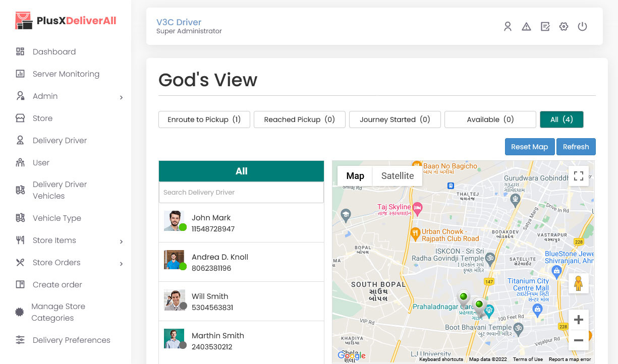The image size is (618, 364).
Task: Click Report a map error link
Action: coord(570,359)
